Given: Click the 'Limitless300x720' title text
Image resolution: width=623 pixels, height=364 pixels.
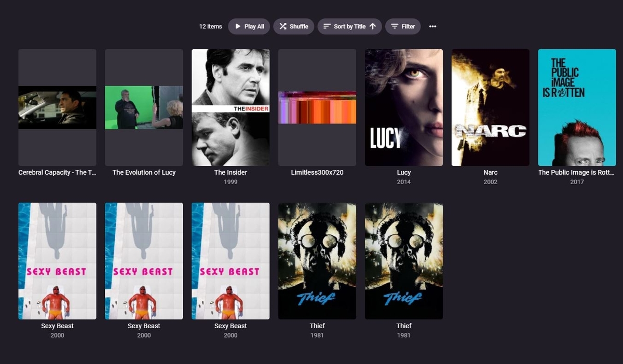Looking at the screenshot, I should [317, 173].
